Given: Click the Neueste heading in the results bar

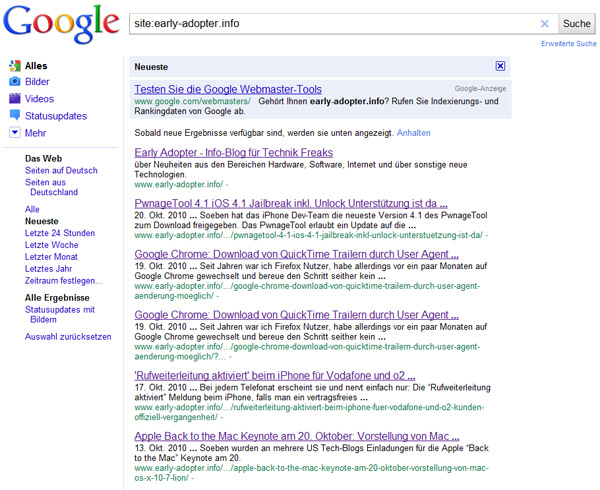Looking at the screenshot, I should click(151, 67).
